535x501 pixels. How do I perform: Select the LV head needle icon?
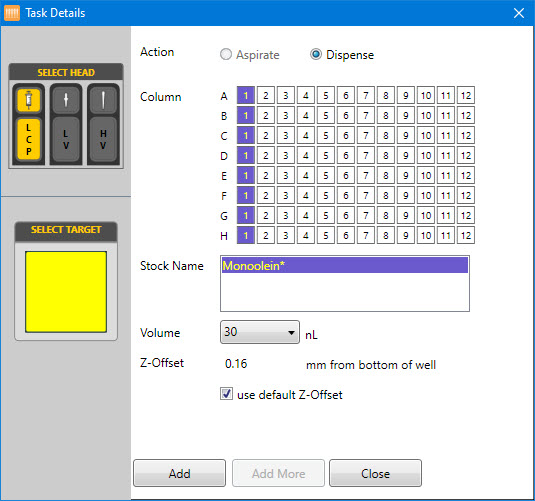click(x=66, y=100)
